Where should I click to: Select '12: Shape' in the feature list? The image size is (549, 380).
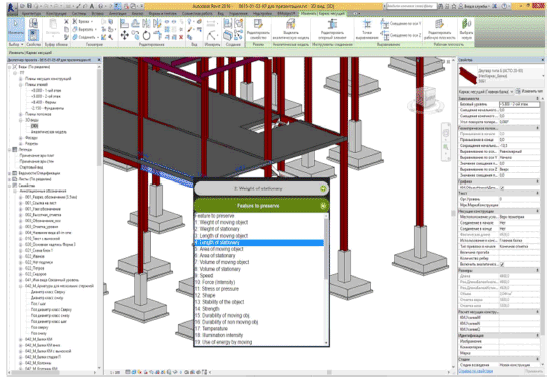coord(259,296)
